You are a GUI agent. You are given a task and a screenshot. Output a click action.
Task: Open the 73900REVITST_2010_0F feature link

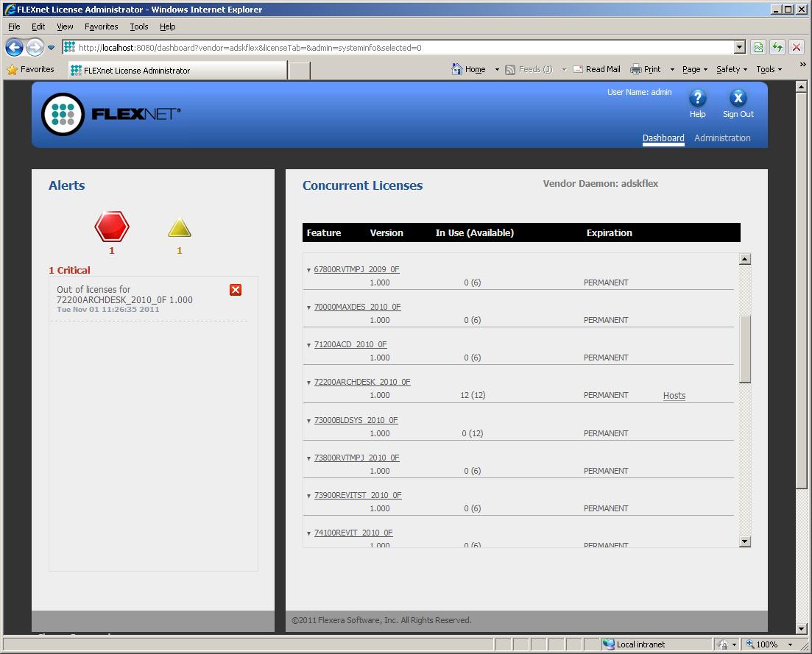[358, 495]
